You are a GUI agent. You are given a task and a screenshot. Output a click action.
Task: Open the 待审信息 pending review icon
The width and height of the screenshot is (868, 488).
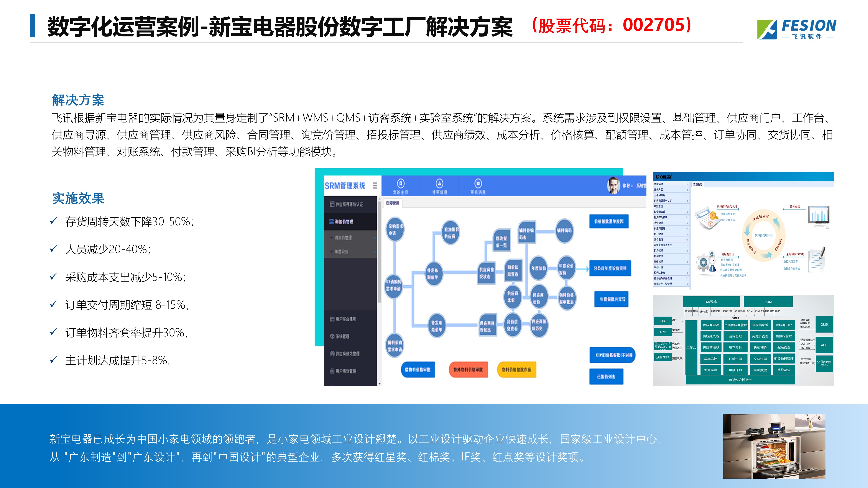click(x=439, y=183)
